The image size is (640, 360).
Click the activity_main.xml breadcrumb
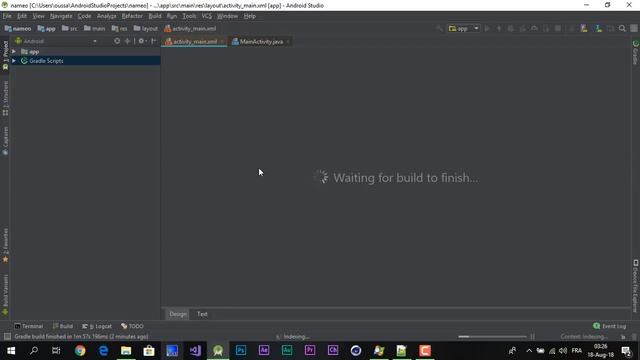pyautogui.click(x=190, y=29)
